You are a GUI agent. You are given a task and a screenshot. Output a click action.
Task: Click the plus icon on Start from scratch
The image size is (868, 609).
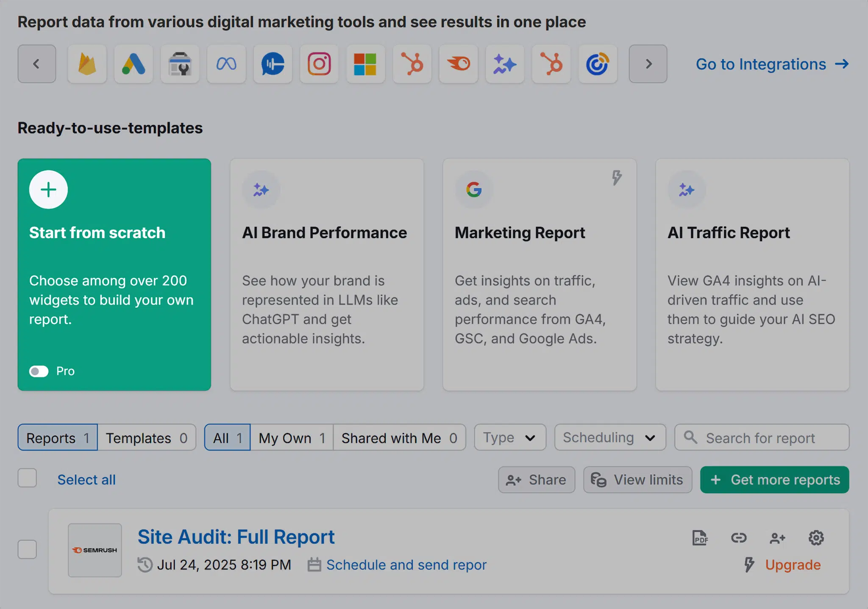click(48, 189)
